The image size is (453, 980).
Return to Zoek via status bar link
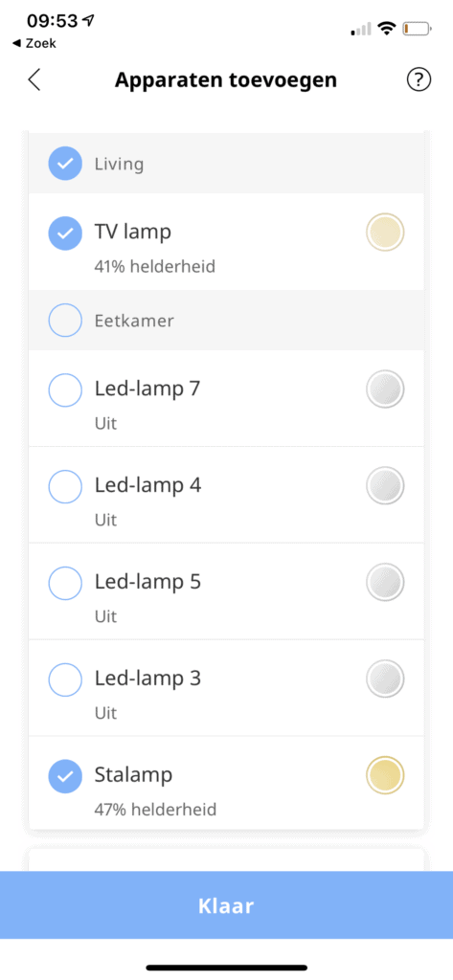34,43
